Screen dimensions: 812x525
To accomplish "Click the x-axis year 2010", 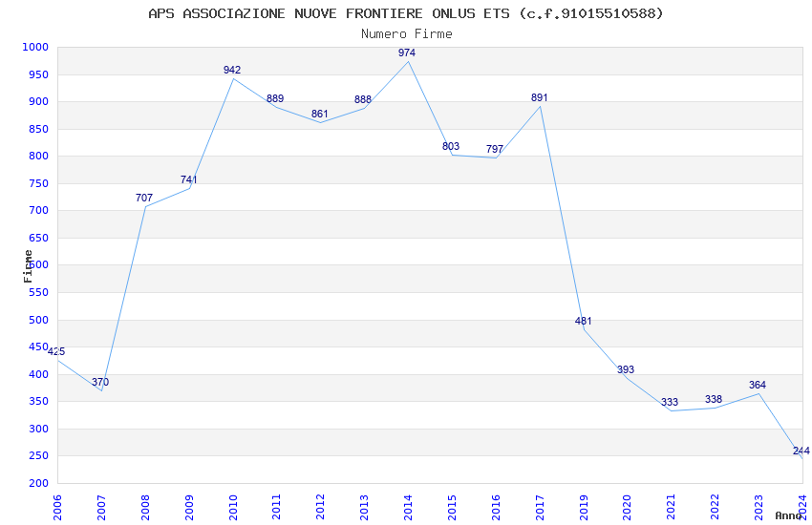I will pos(233,508).
